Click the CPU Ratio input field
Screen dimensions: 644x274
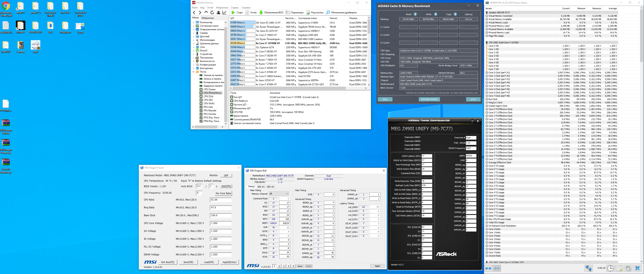coord(220,200)
